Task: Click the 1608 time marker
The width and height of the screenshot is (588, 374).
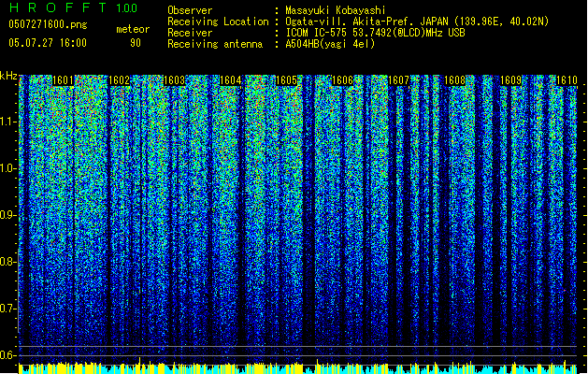Action: pos(455,80)
